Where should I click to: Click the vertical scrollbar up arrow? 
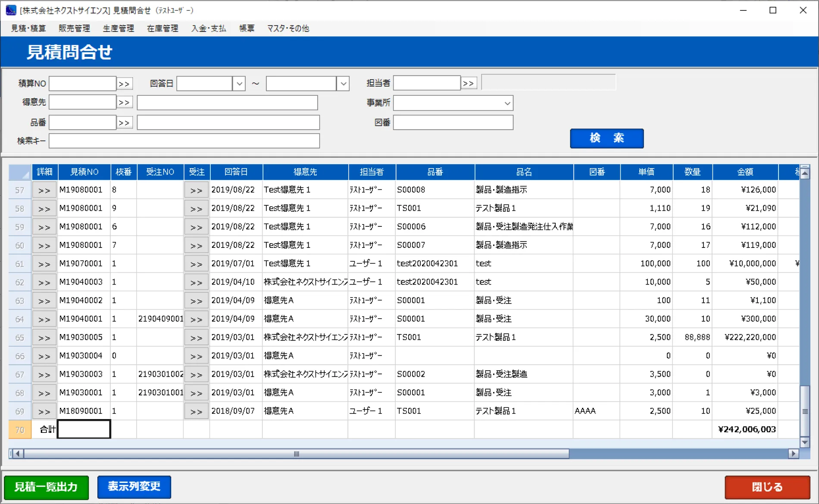pyautogui.click(x=805, y=173)
